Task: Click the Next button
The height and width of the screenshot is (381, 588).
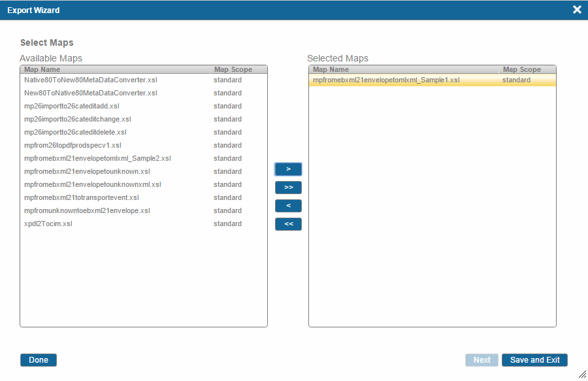Action: click(482, 360)
